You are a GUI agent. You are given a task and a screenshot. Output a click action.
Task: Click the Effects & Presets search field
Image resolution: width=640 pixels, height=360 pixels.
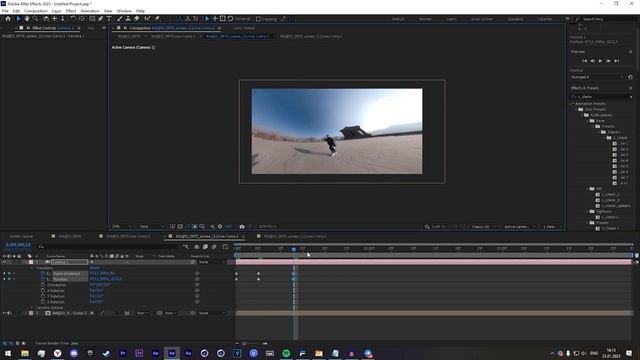click(x=602, y=97)
